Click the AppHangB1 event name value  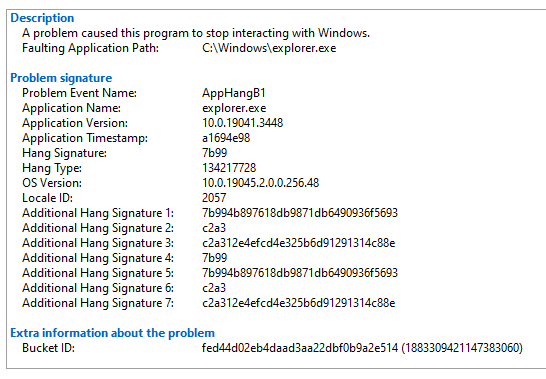(x=234, y=93)
